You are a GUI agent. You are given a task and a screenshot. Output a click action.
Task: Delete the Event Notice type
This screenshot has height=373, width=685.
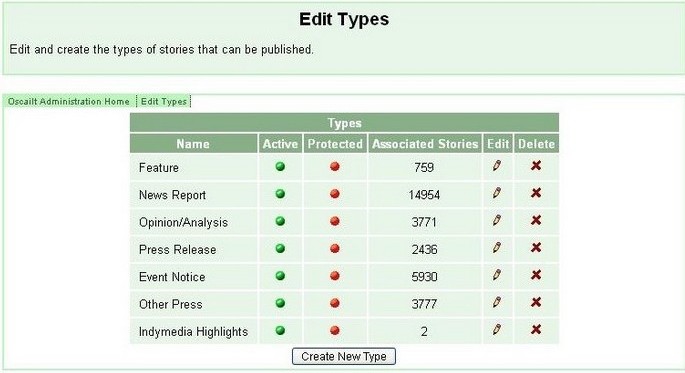pyautogui.click(x=536, y=275)
